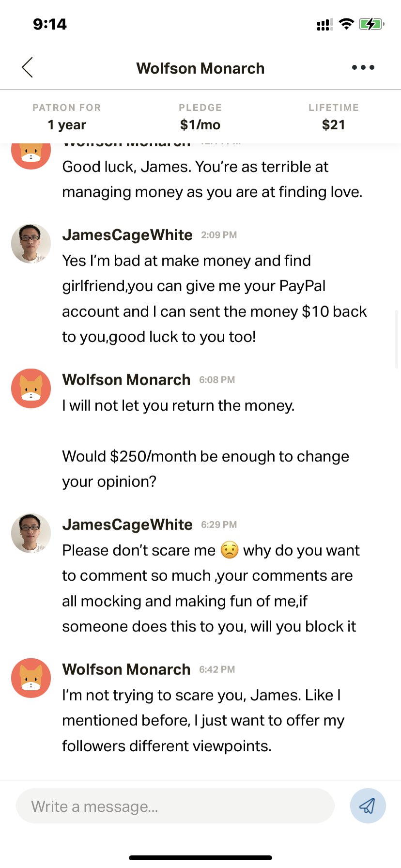
Task: Tap the worried face emoji in message
Action: tap(230, 550)
